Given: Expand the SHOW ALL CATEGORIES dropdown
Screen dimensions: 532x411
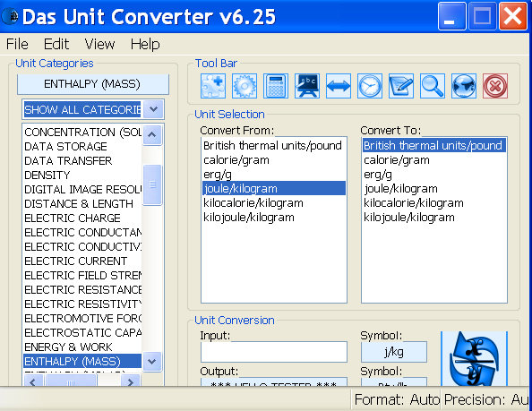Looking at the screenshot, I should coord(153,109).
